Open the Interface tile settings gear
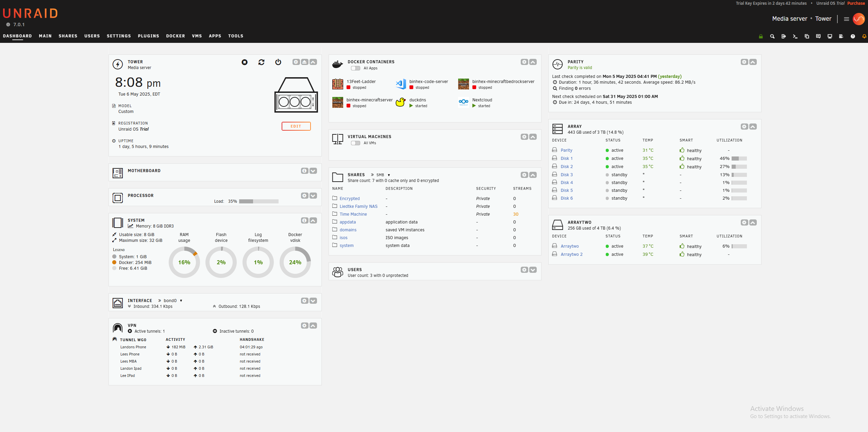The width and height of the screenshot is (868, 432). 304,301
